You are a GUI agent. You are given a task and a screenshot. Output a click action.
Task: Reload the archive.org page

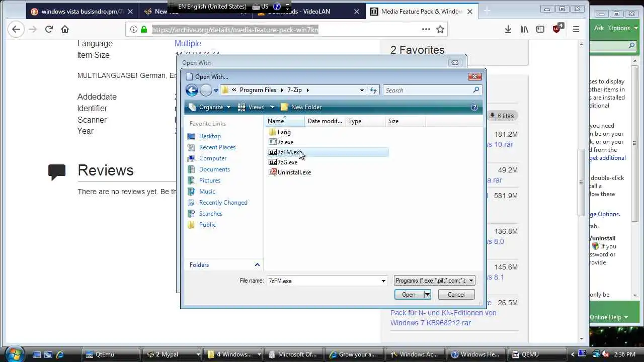tap(49, 29)
